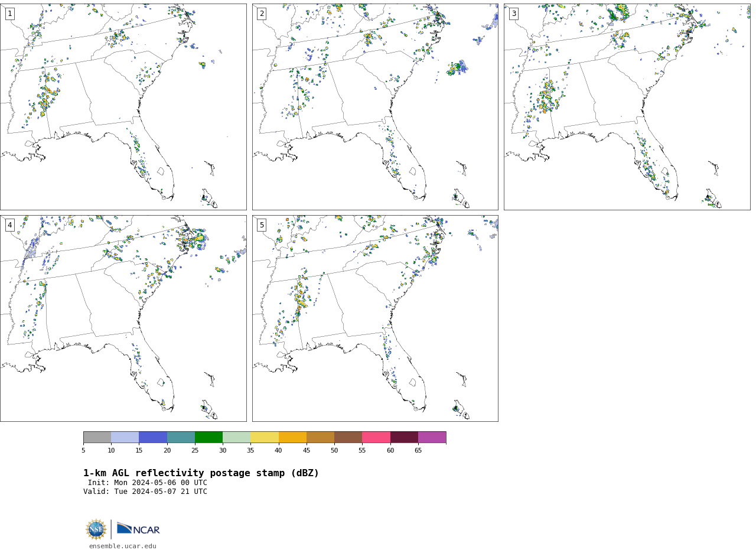The width and height of the screenshot is (756, 553).
Task: Click the colorbar tick label 5
Action: [83, 451]
